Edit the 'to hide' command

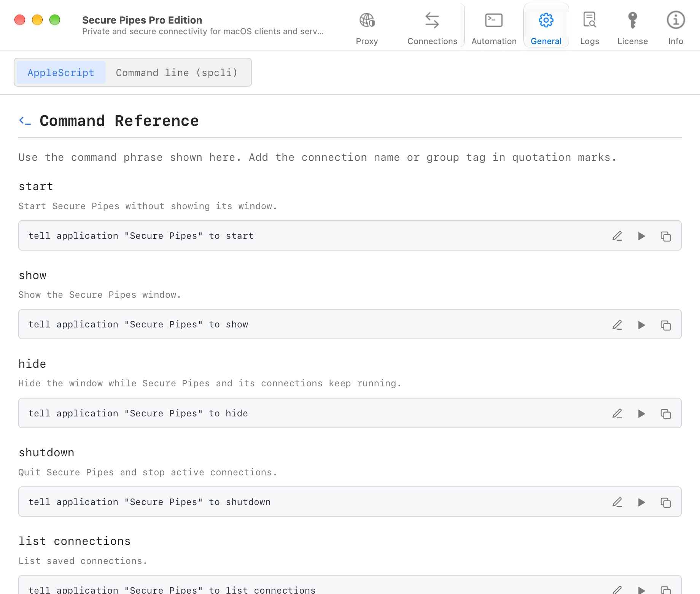[x=617, y=413]
